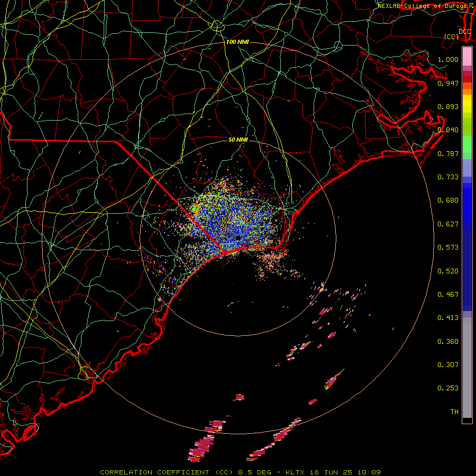Pick the orange swatch on the color bar
This screenshot has height=476, width=476.
coord(467,91)
